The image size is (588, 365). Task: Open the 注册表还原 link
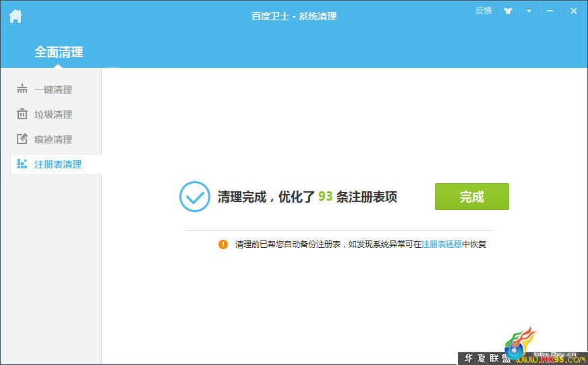click(442, 244)
